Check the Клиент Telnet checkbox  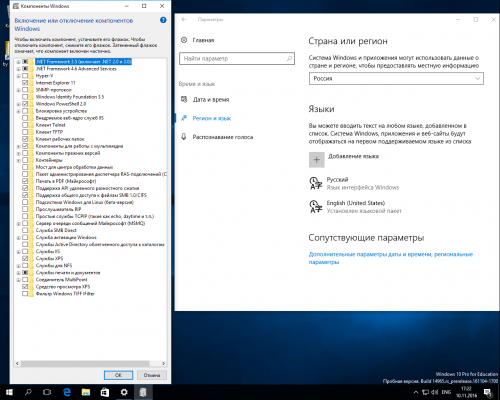click(x=25, y=125)
